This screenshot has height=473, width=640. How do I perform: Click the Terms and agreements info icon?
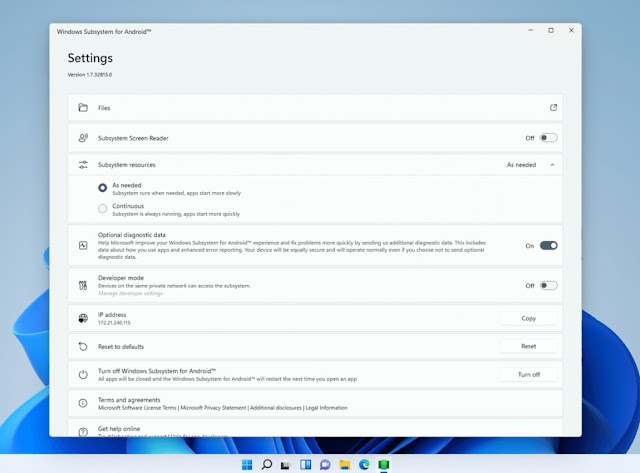83,403
